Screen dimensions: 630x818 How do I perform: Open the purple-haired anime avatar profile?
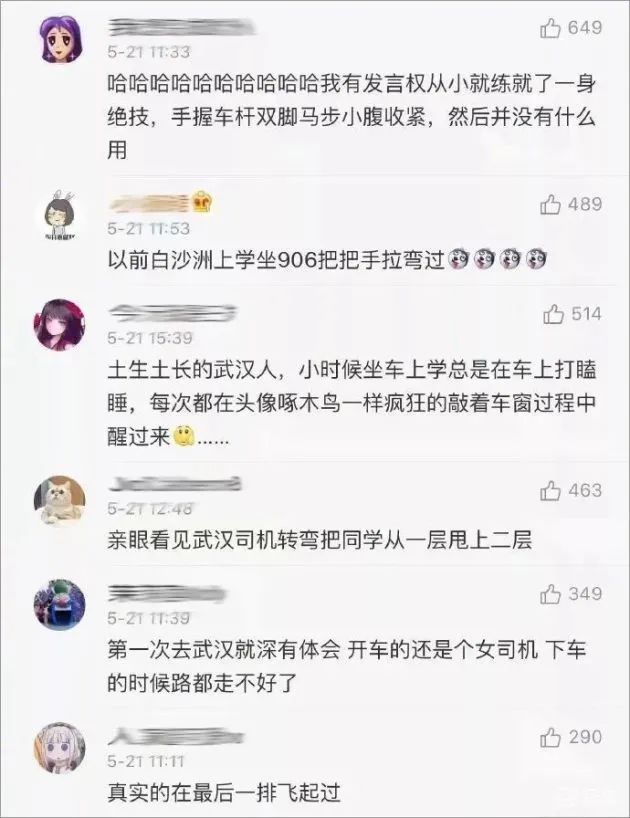62,40
